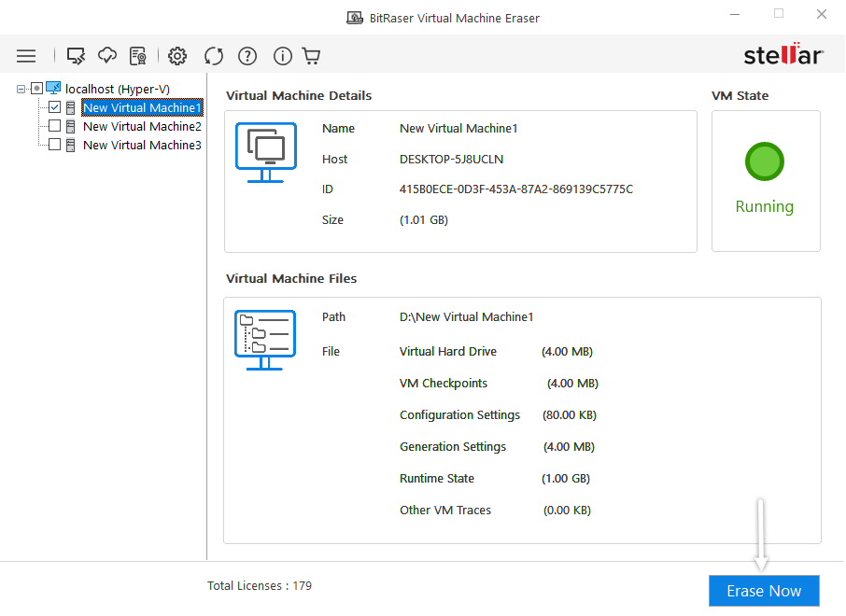Viewport: 846px width, 616px height.
Task: Click the connect to host monitor icon
Action: coord(76,56)
